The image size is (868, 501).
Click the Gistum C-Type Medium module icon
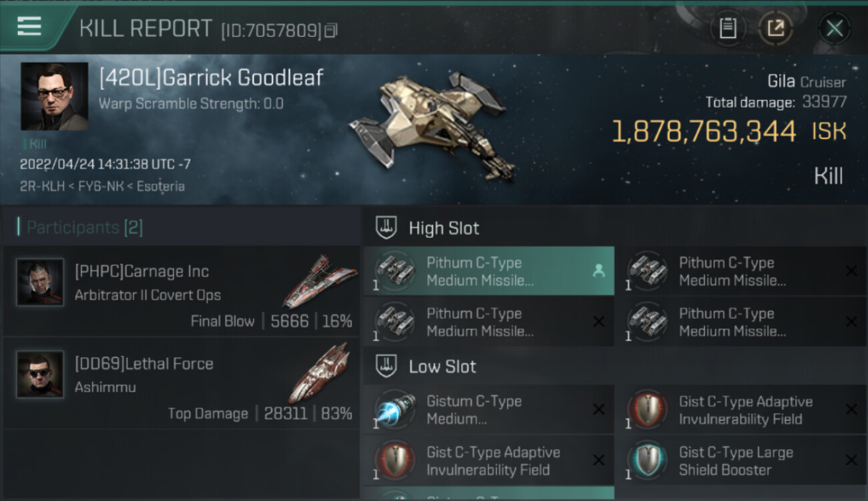point(395,409)
